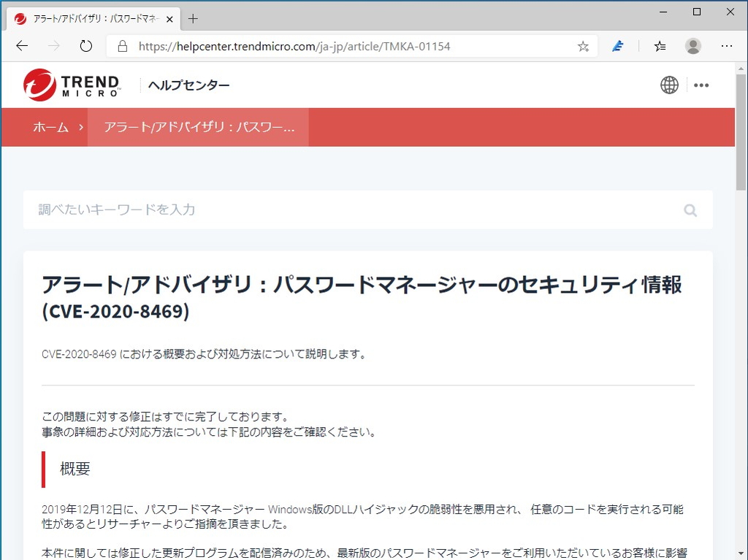Screen dimensions: 748x560
Task: Click the 調べたいキーワードを入力 search field
Action: tap(219, 210)
